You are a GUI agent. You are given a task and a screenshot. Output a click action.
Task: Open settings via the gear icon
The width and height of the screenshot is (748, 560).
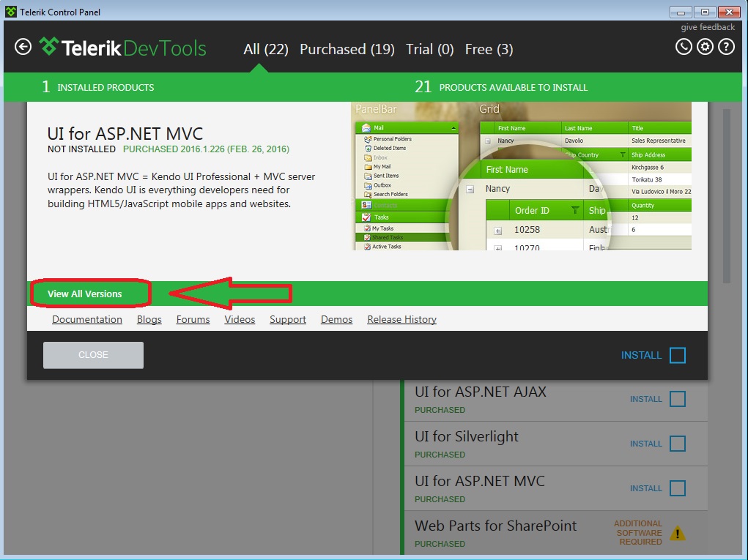(x=705, y=47)
